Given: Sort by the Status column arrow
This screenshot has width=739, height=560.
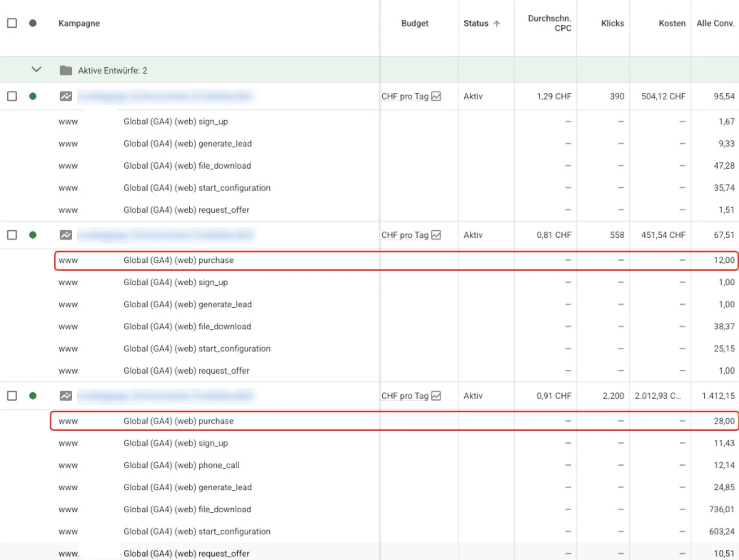Looking at the screenshot, I should coord(497,23).
